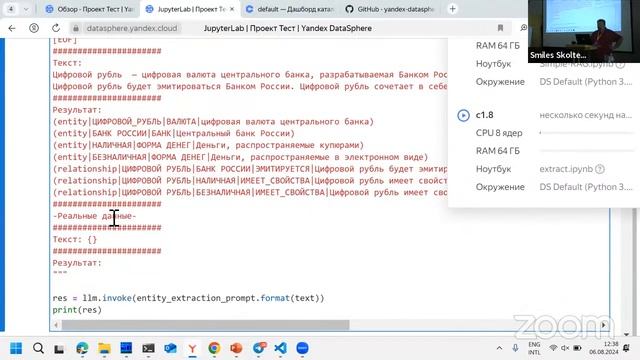Click the horizontal scrollbar thumb of the code cell
Image resolution: width=640 pixels, height=360 pixels.
coord(205,325)
